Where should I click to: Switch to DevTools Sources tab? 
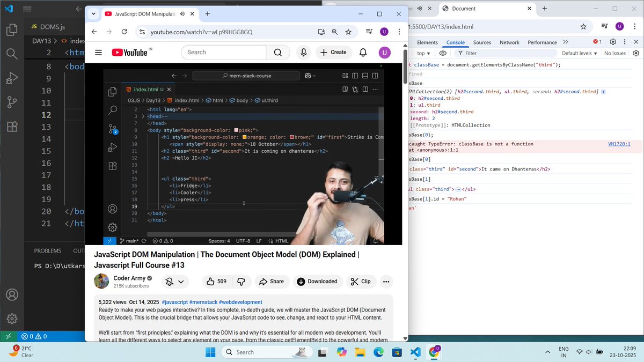point(482,42)
